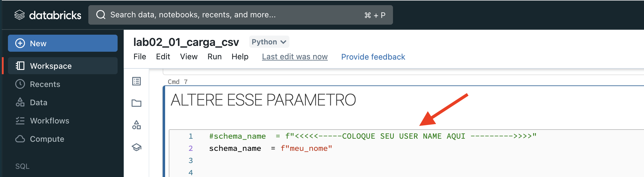Click the search magnifier icon
Screen dimensions: 644x177
click(x=101, y=15)
